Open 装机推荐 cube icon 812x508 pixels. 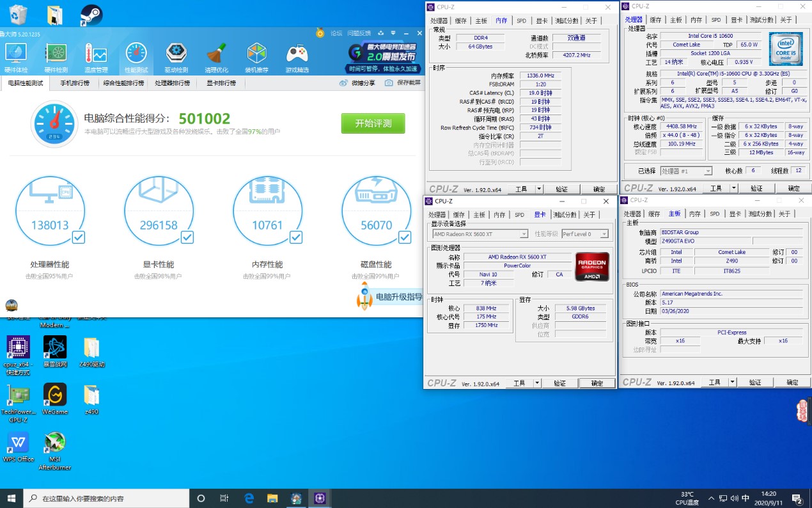coord(256,58)
